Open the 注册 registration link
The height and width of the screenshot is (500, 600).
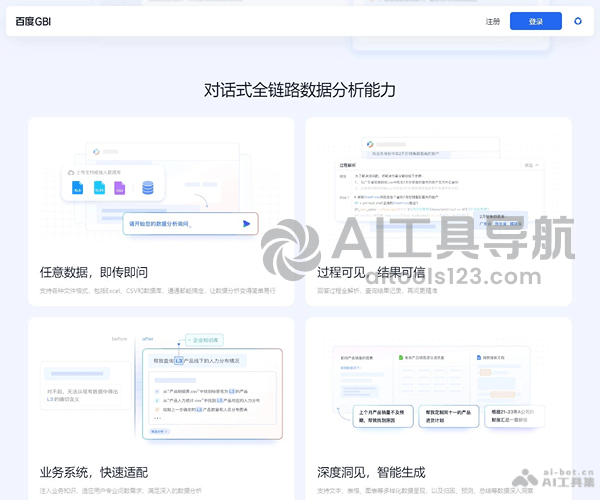493,21
